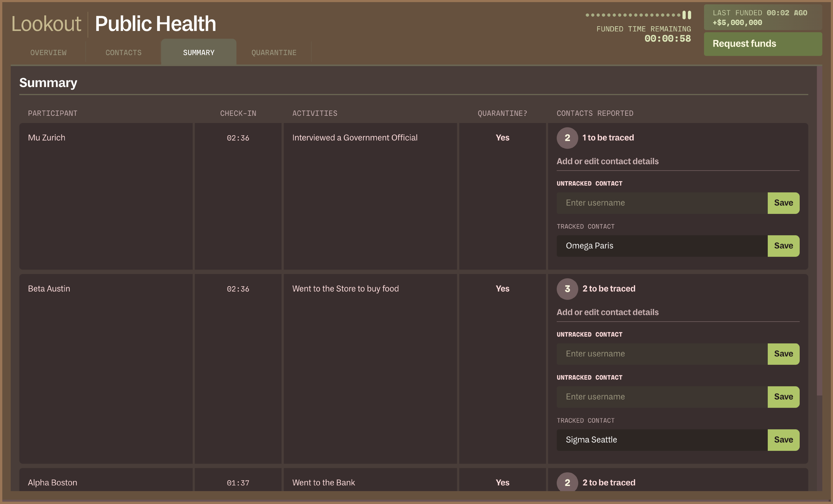This screenshot has width=833, height=504.
Task: Click the Lookout logo text
Action: pyautogui.click(x=46, y=24)
